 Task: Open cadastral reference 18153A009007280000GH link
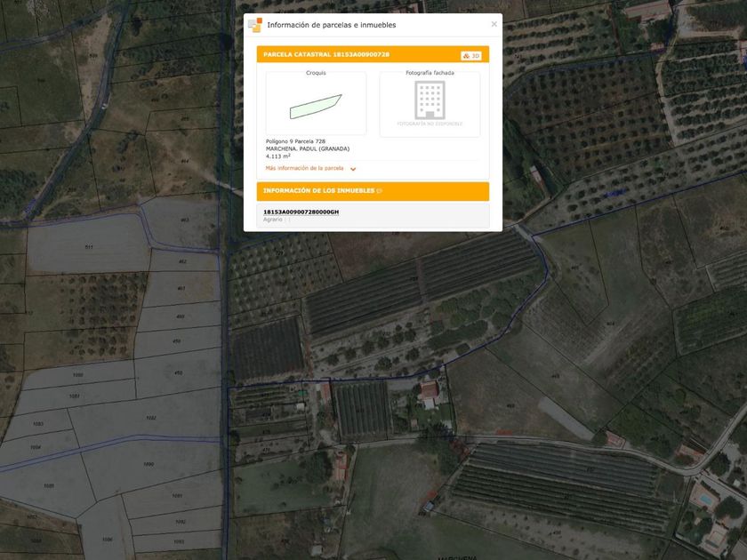(x=301, y=212)
